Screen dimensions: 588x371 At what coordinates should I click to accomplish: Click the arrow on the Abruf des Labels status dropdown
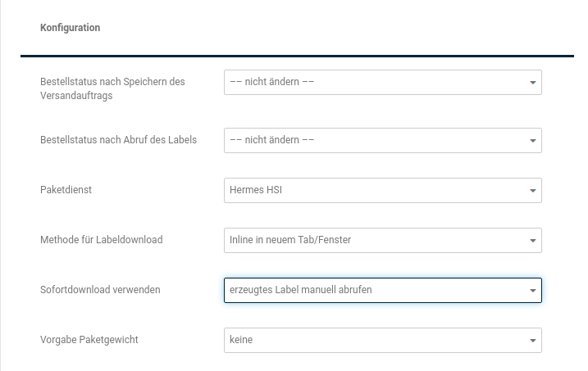(532, 141)
